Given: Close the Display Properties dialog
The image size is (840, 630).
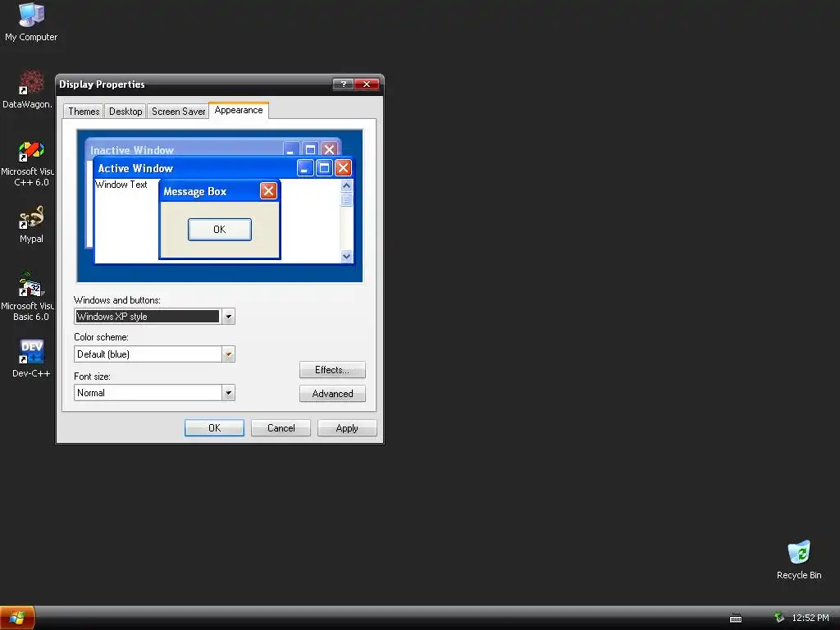Looking at the screenshot, I should (367, 84).
